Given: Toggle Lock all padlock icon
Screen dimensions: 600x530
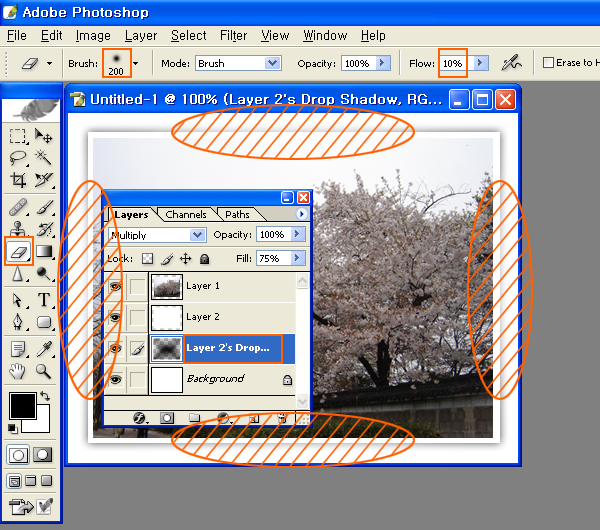Looking at the screenshot, I should click(x=205, y=259).
